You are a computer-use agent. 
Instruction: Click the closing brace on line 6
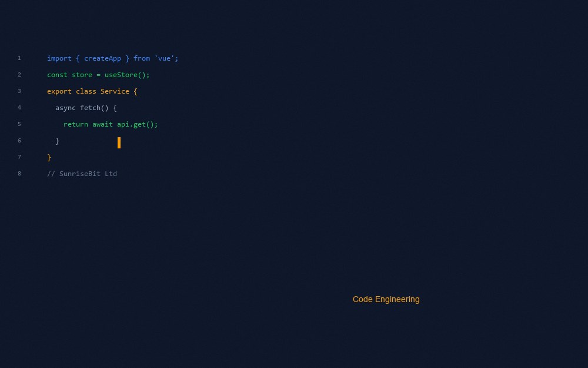[x=58, y=141]
